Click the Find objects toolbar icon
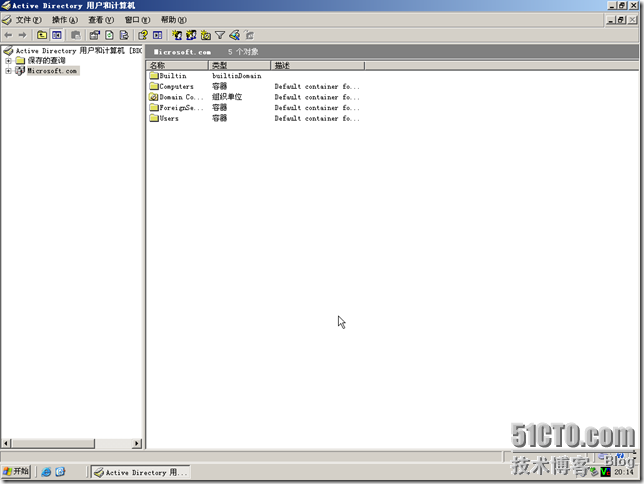Viewport: 644px width, 484px height. click(x=235, y=35)
